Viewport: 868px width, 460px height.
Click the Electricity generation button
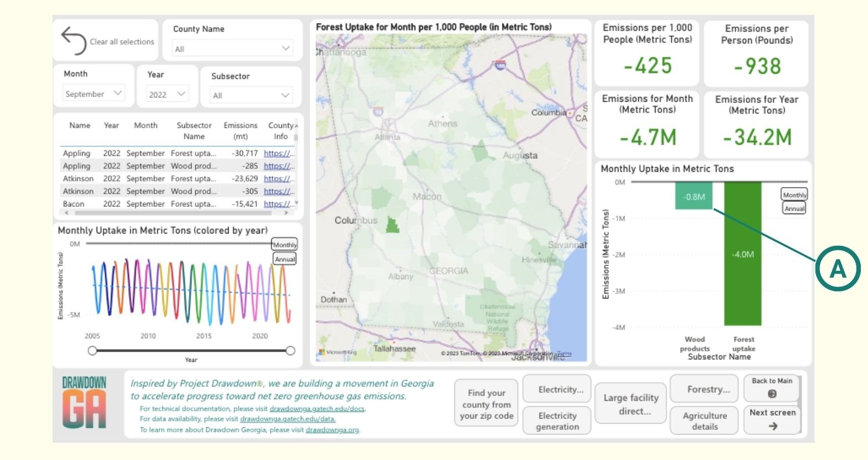pos(557,420)
